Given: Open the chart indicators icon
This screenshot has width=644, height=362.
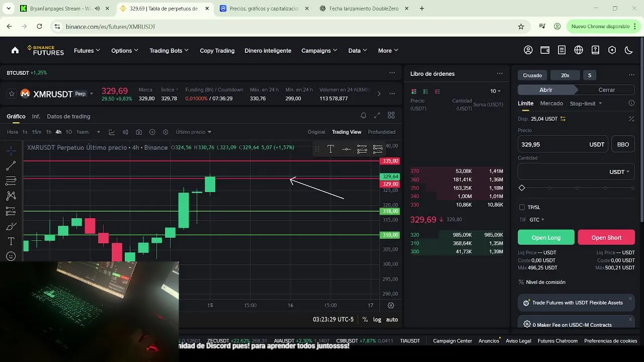Looking at the screenshot, I should click(112, 132).
